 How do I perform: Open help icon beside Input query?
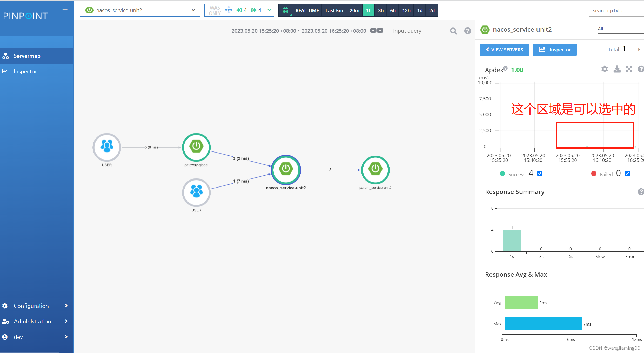click(x=468, y=31)
